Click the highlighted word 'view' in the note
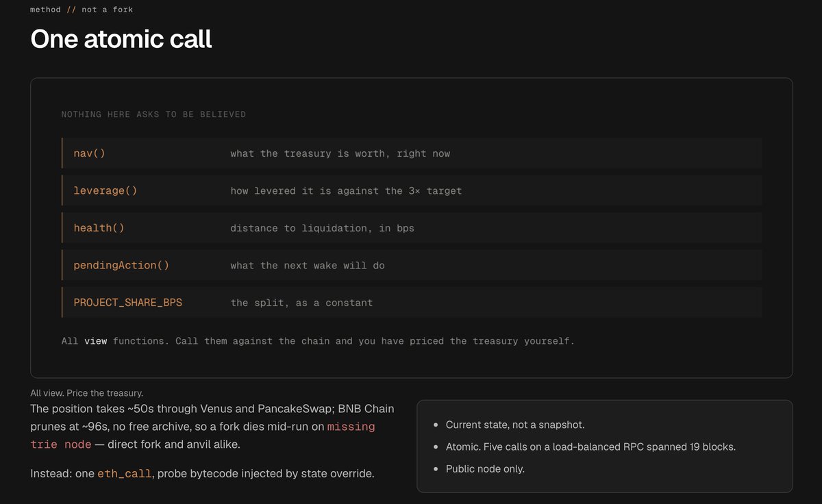Image resolution: width=822 pixels, height=504 pixels. tap(96, 340)
